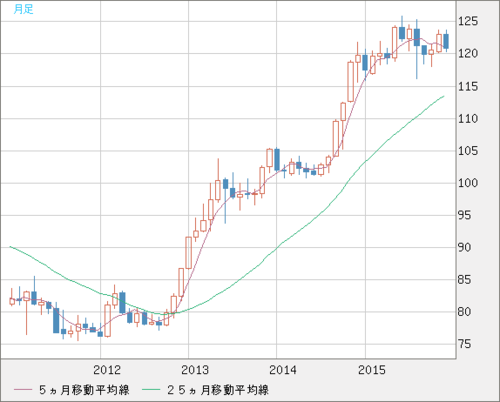Click the 105 price axis label
Viewport: 500px width, 402px height.
coord(468,151)
